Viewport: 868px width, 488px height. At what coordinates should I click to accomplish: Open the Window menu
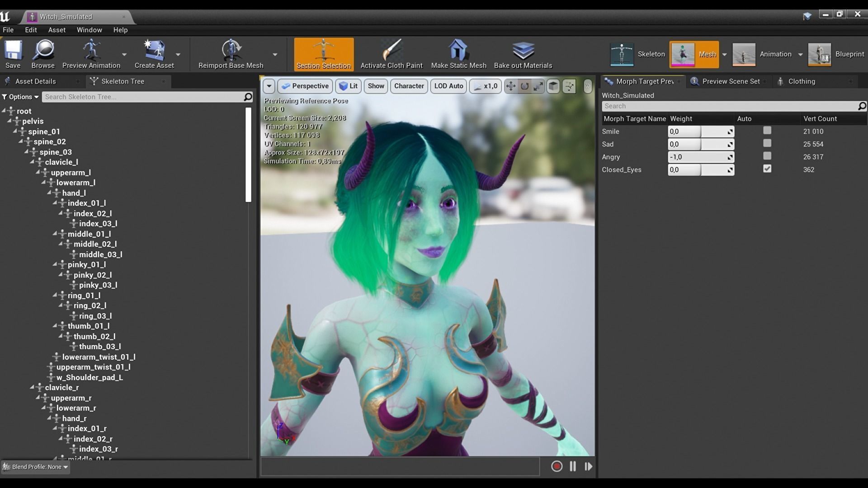tap(89, 30)
